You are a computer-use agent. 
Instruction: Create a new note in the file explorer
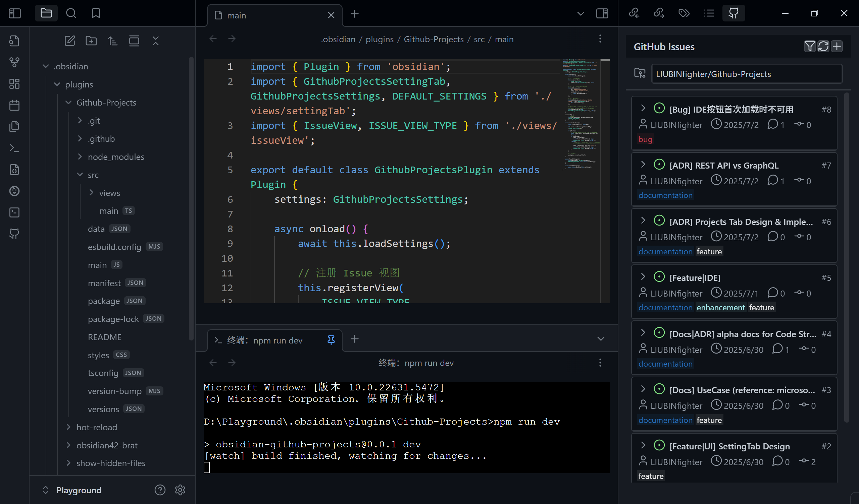[x=69, y=41]
